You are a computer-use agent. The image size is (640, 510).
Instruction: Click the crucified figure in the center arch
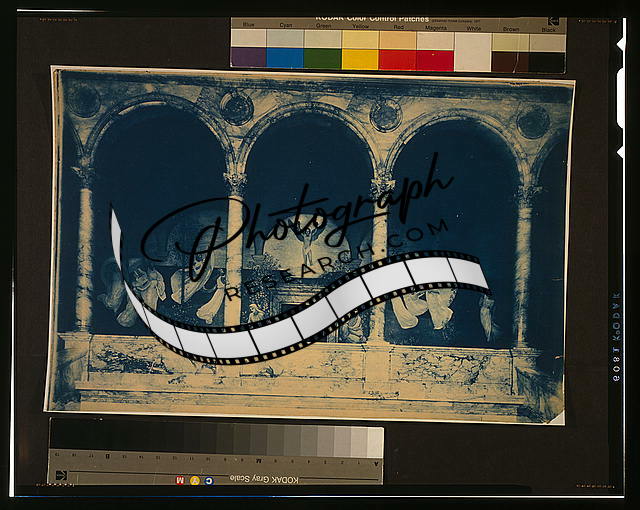tap(310, 238)
